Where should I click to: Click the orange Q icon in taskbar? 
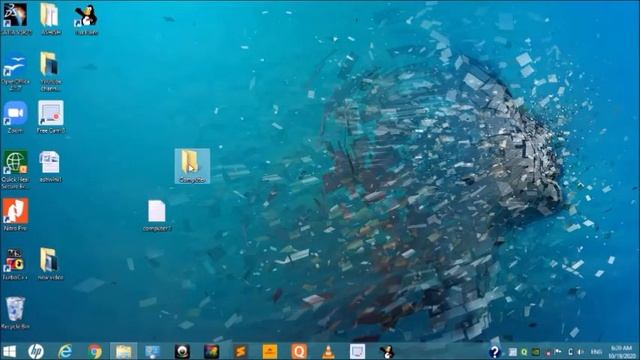click(299, 351)
